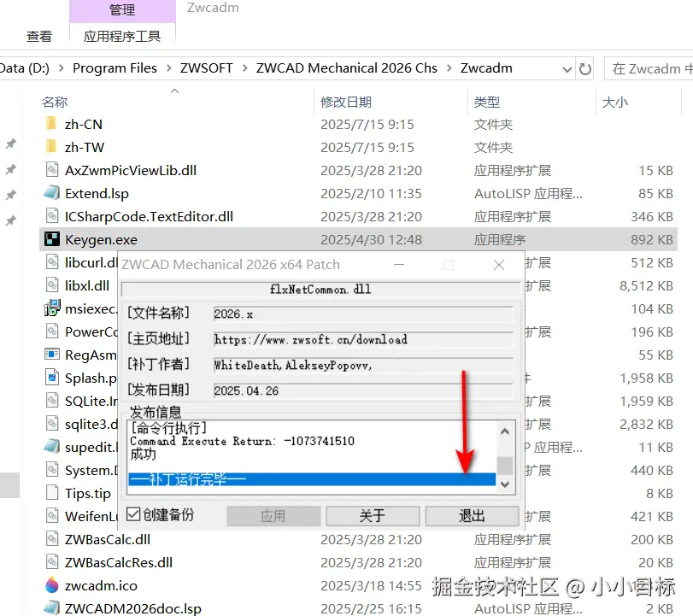Screen dimensions: 693x616
Task: Click the 关于 button in patch dialog
Action: tap(373, 516)
